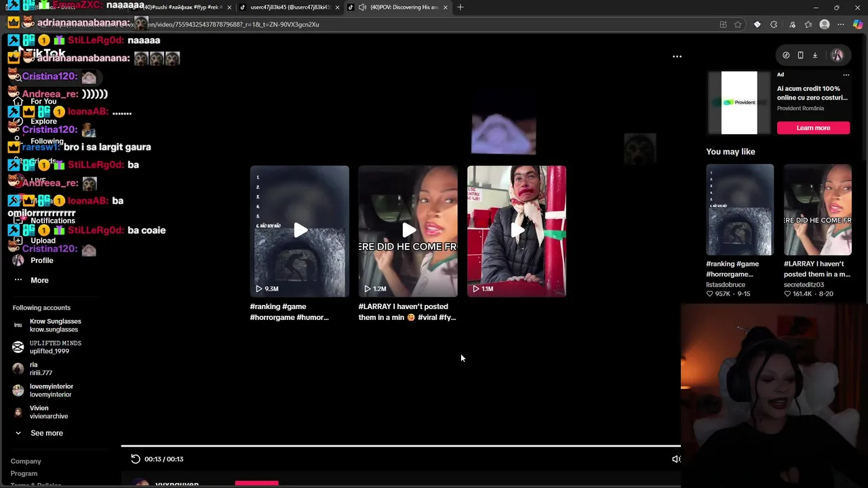Mute the tab via speaker icon on POV tab
Viewport: 868px width, 488px height.
(363, 7)
